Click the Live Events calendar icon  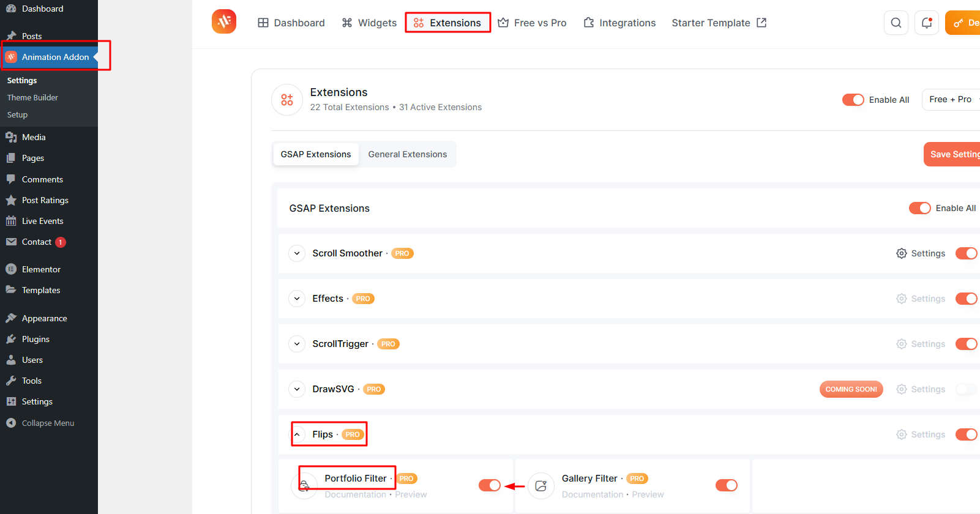click(11, 221)
